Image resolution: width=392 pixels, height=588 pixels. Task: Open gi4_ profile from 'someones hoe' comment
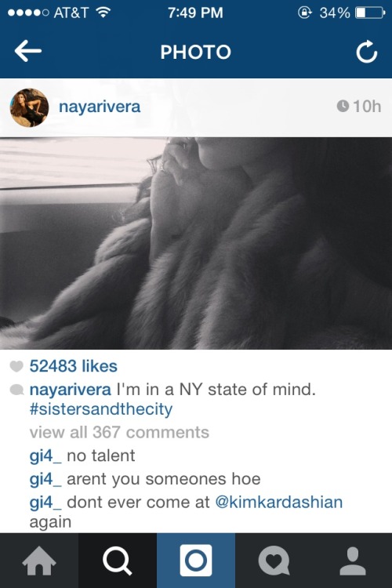point(45,479)
